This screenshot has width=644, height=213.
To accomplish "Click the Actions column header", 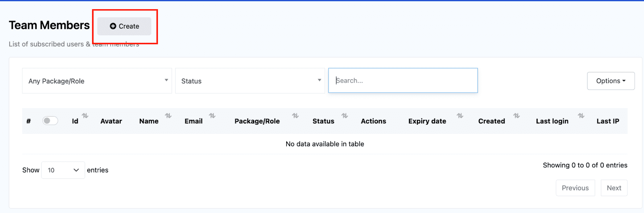I will coord(373,121).
